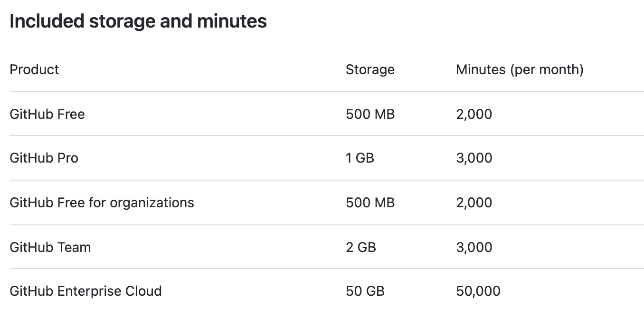The height and width of the screenshot is (310, 644).
Task: Click the Product column header
Action: coord(34,69)
